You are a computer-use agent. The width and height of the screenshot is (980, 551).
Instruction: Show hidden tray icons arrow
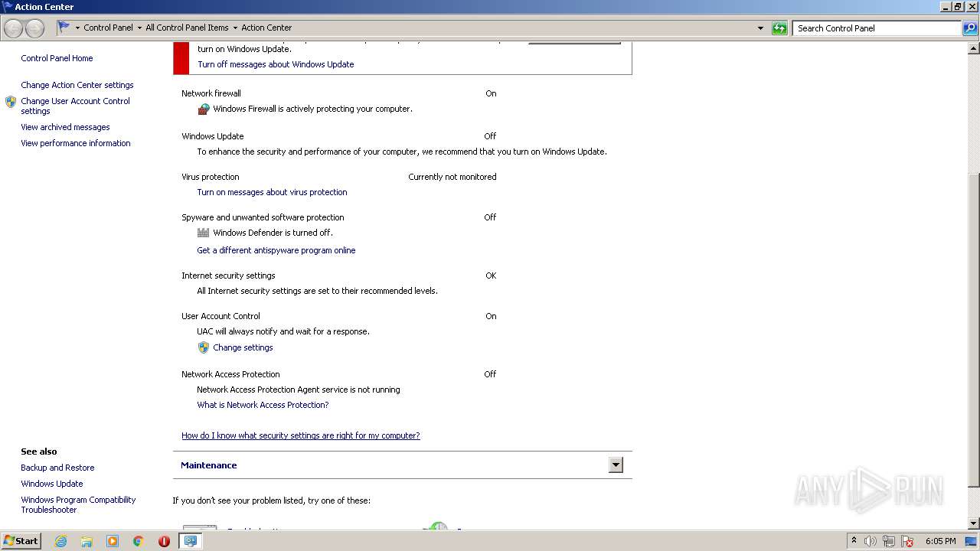point(854,540)
